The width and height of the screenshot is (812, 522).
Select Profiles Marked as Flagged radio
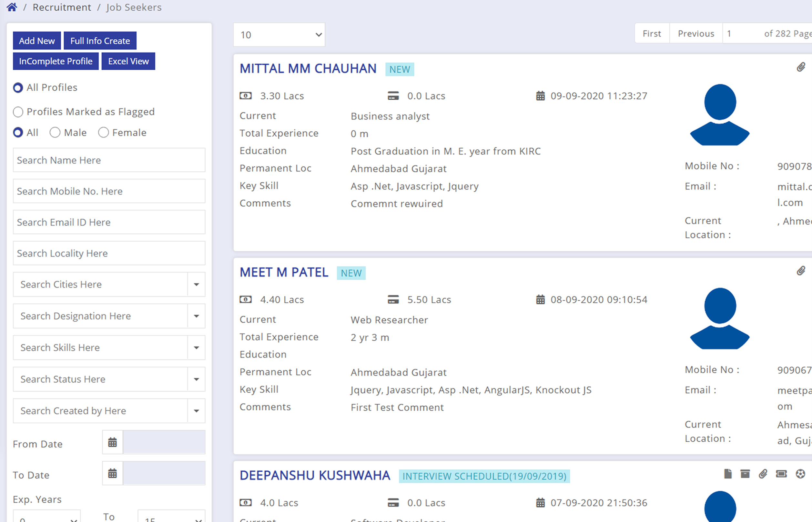18,112
